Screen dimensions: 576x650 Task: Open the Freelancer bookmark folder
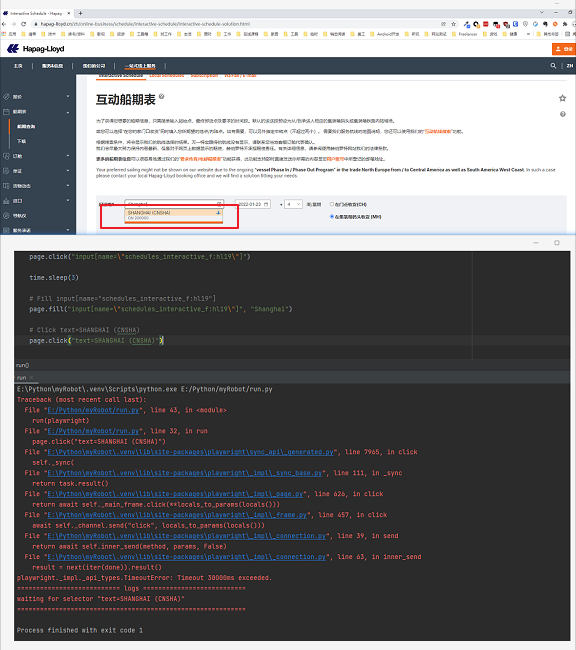point(464,34)
